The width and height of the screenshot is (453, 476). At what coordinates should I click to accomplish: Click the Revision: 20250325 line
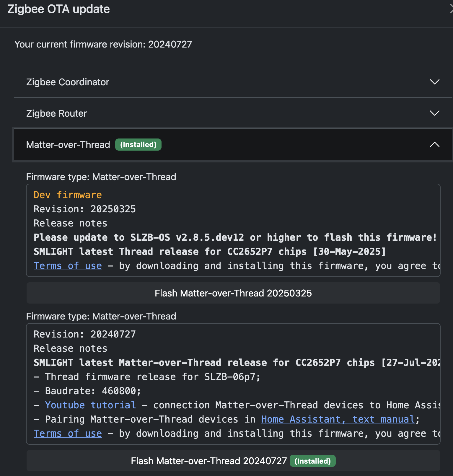[85, 209]
